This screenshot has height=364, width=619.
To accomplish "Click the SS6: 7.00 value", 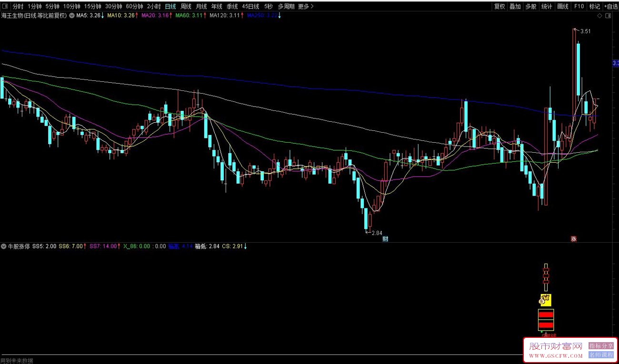I will pyautogui.click(x=70, y=246).
